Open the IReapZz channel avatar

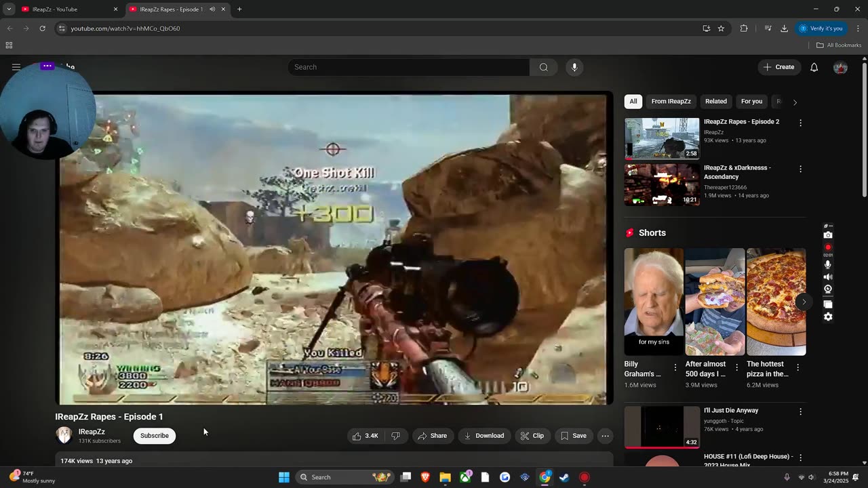64,436
